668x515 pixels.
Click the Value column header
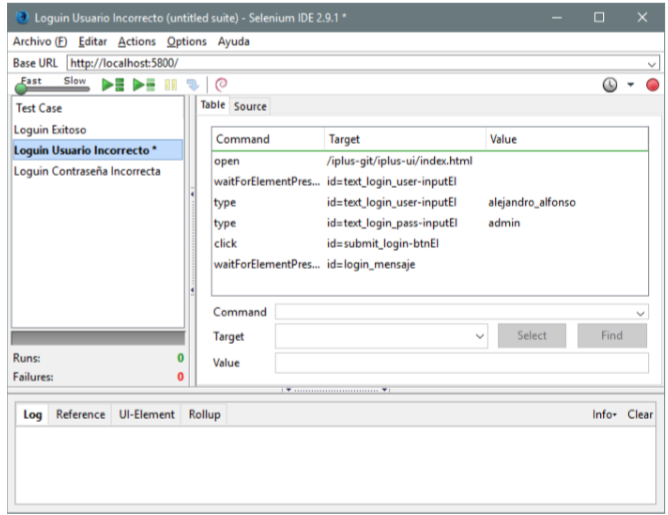pos(567,139)
